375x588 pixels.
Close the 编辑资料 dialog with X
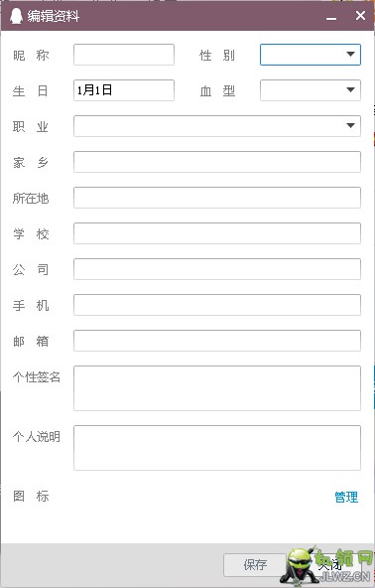(360, 16)
